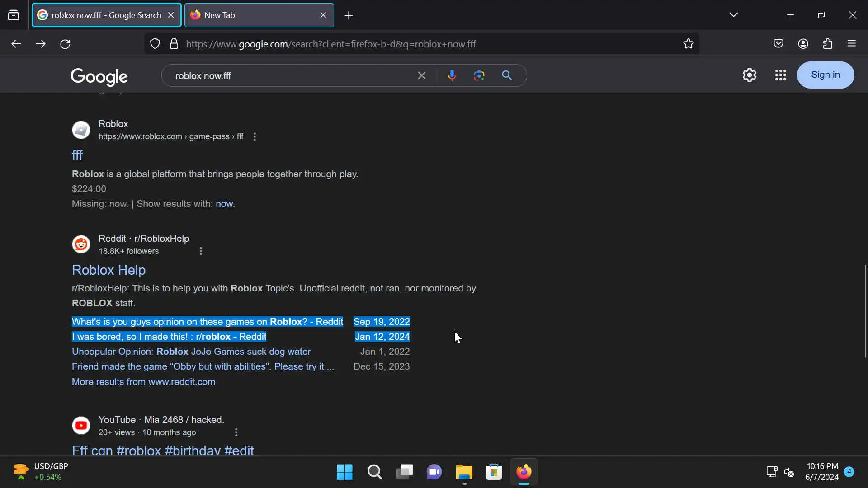Screen dimensions: 868x488
Task: Bookmark this page with star icon
Action: [x=688, y=44]
